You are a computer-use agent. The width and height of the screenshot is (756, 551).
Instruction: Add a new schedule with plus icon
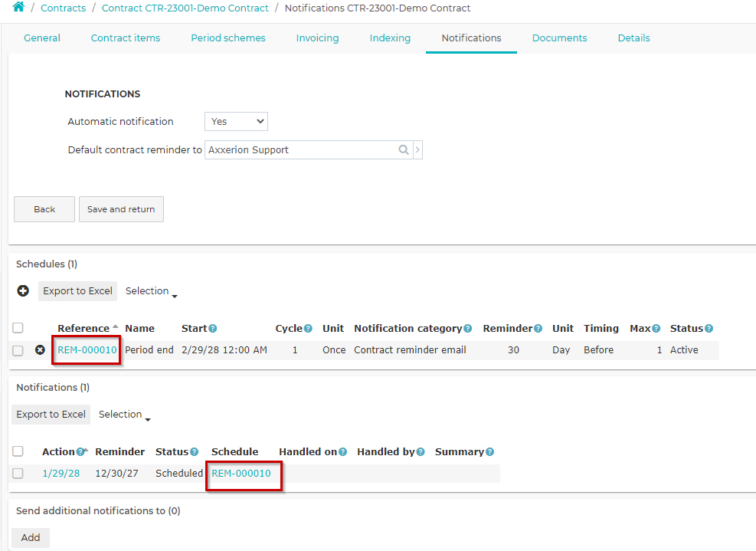(x=23, y=291)
